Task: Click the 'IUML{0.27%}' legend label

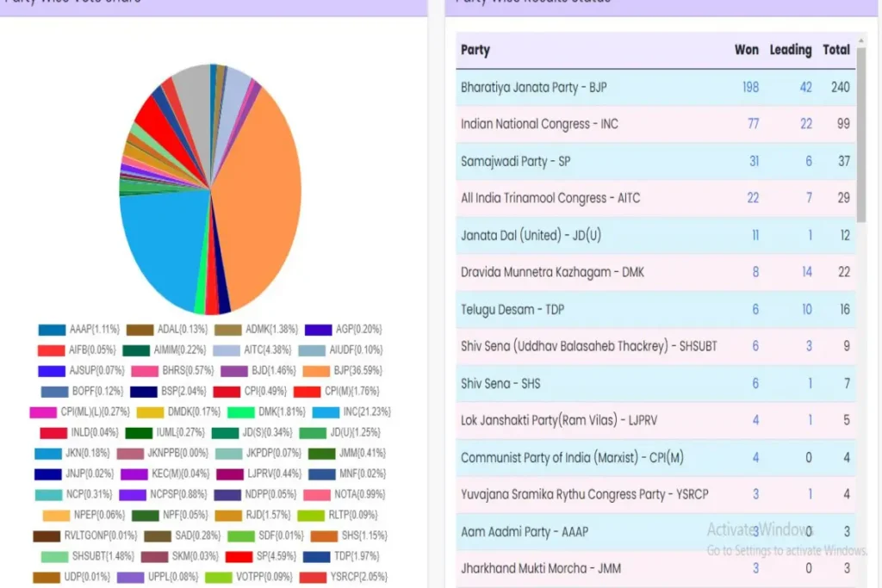Action: (x=180, y=433)
